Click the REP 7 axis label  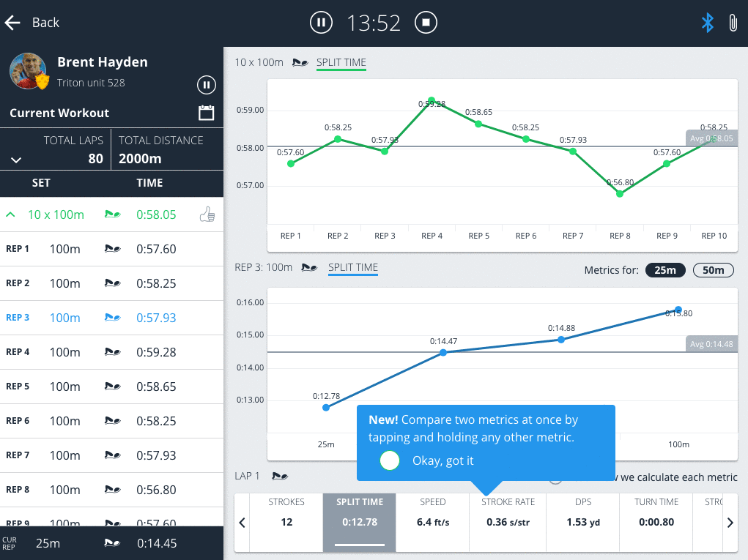[x=573, y=236]
